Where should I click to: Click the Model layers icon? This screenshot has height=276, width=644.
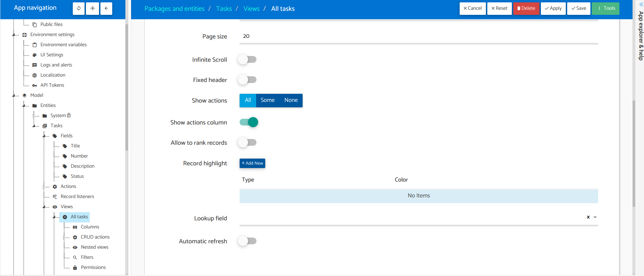point(24,95)
